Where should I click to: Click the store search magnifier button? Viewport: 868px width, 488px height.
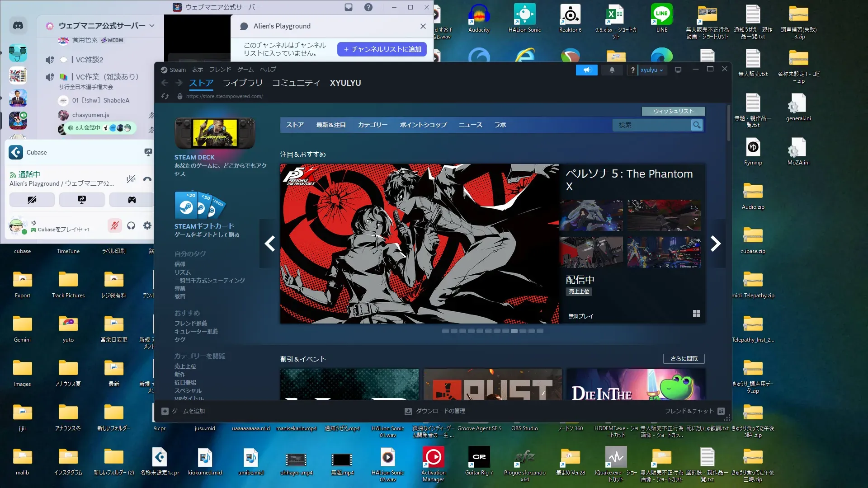(x=697, y=125)
